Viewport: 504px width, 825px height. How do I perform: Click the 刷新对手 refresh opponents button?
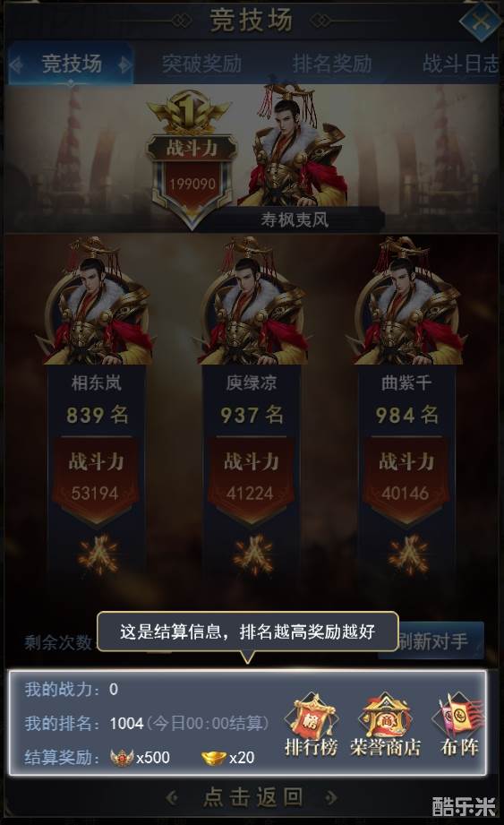tap(432, 640)
